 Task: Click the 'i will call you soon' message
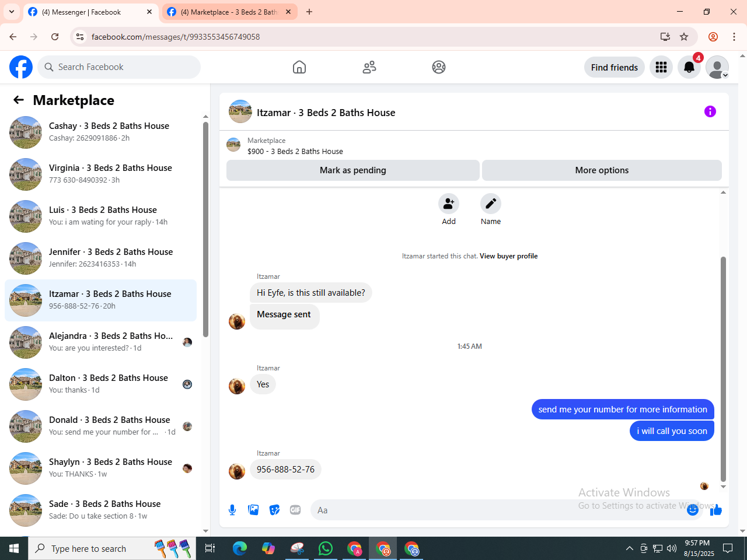[672, 431]
